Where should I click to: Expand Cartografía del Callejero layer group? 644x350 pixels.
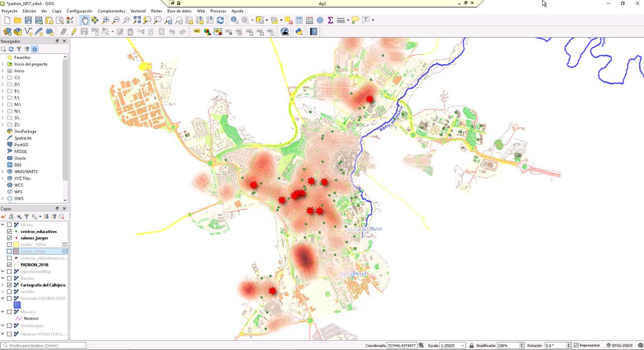tap(3, 285)
